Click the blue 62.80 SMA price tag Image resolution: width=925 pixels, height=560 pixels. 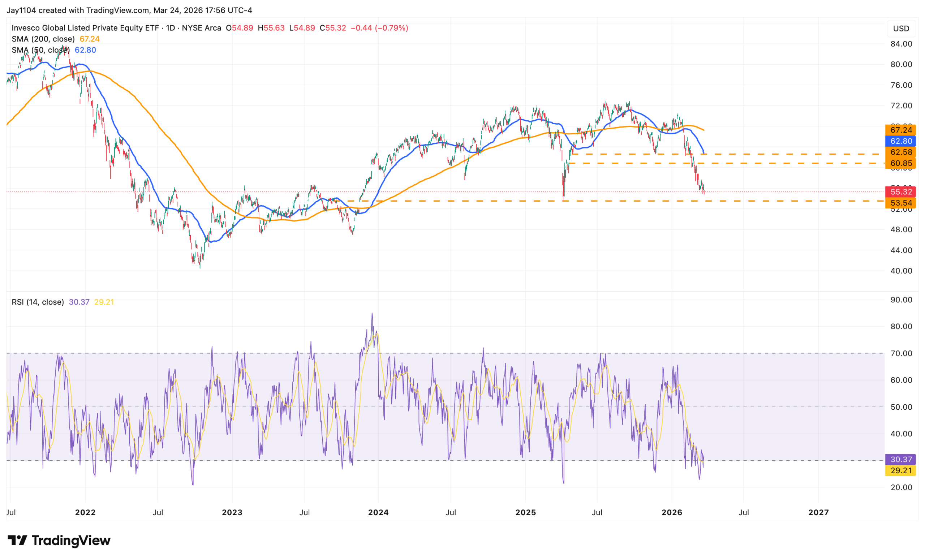pos(900,141)
